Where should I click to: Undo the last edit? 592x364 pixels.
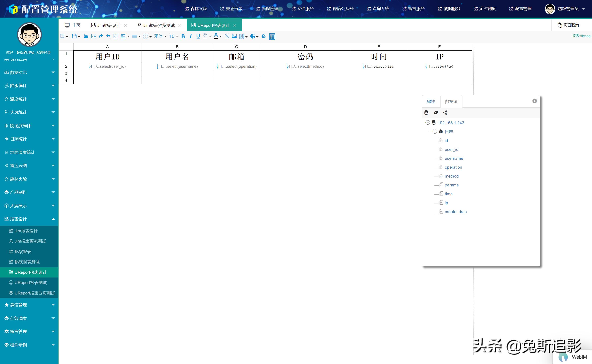tap(108, 36)
